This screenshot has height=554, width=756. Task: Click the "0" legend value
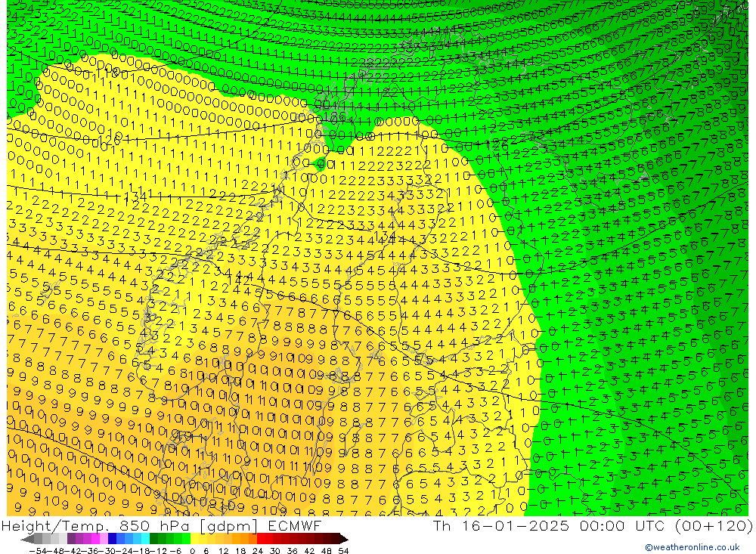[x=192, y=551]
